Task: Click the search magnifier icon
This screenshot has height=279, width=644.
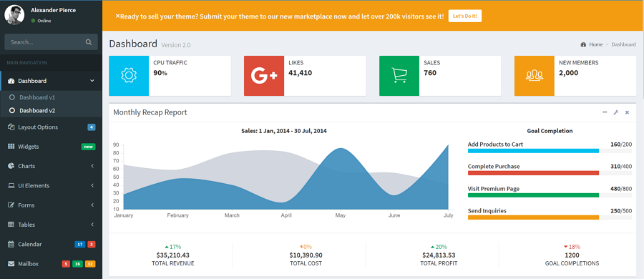Action: [x=88, y=42]
